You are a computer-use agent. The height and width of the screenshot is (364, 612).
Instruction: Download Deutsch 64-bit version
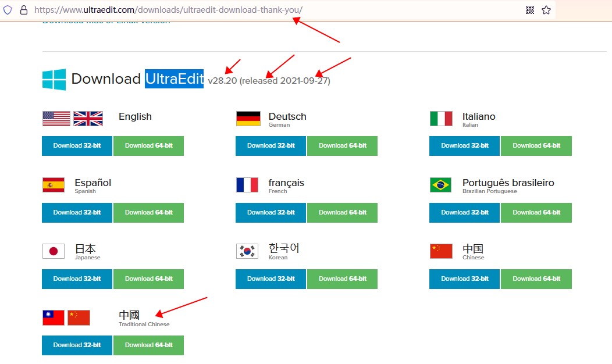click(x=342, y=146)
